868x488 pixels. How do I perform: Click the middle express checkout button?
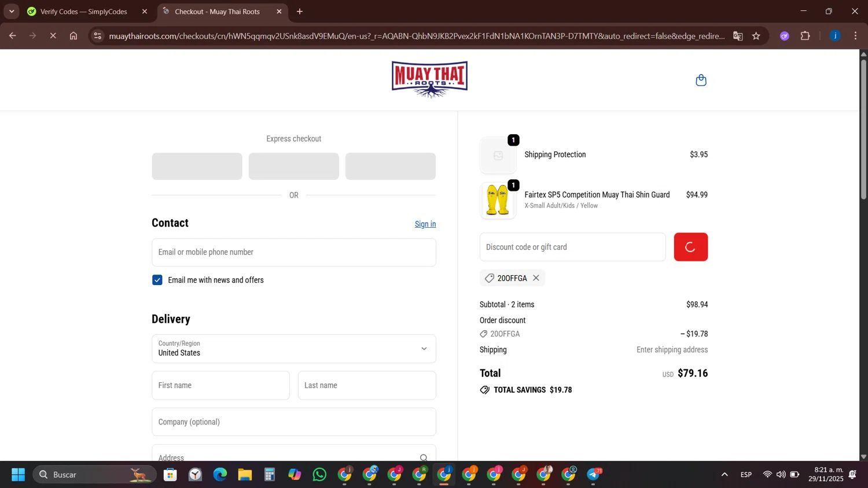tap(294, 166)
